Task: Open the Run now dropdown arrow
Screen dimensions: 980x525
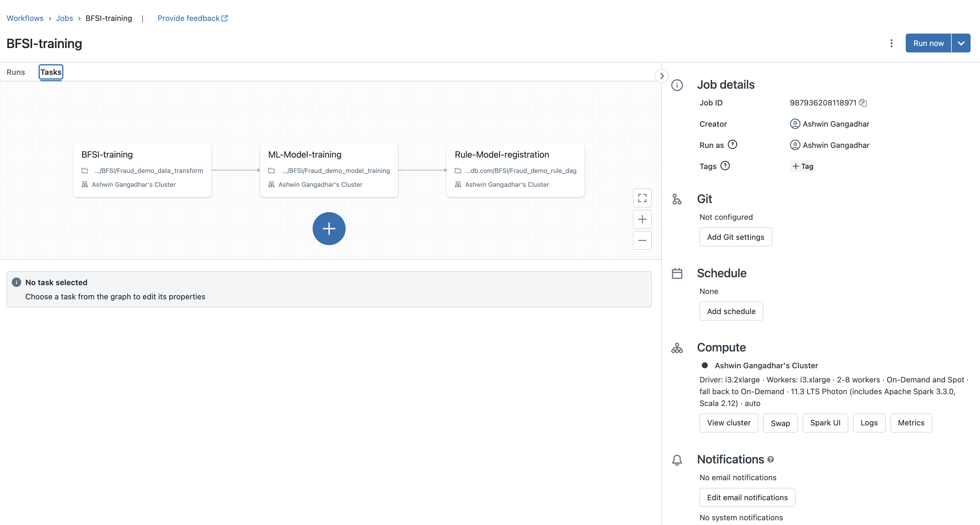Action: coord(961,43)
